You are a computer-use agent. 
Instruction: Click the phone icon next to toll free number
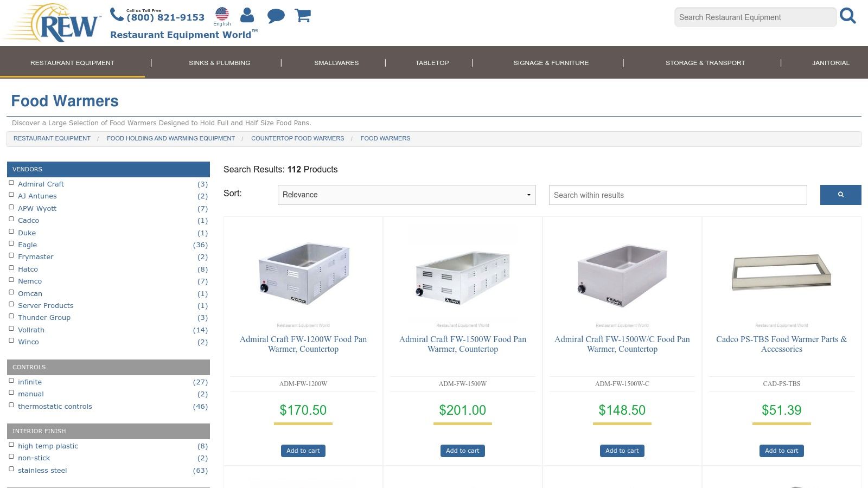[117, 15]
